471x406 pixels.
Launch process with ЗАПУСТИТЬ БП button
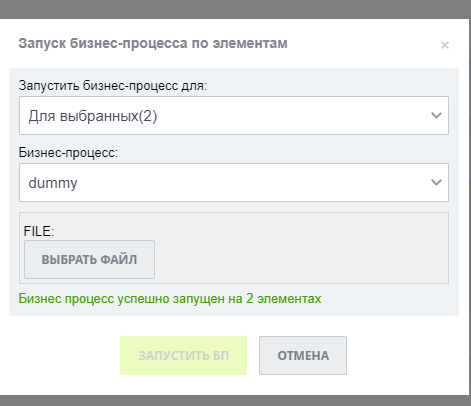[183, 355]
